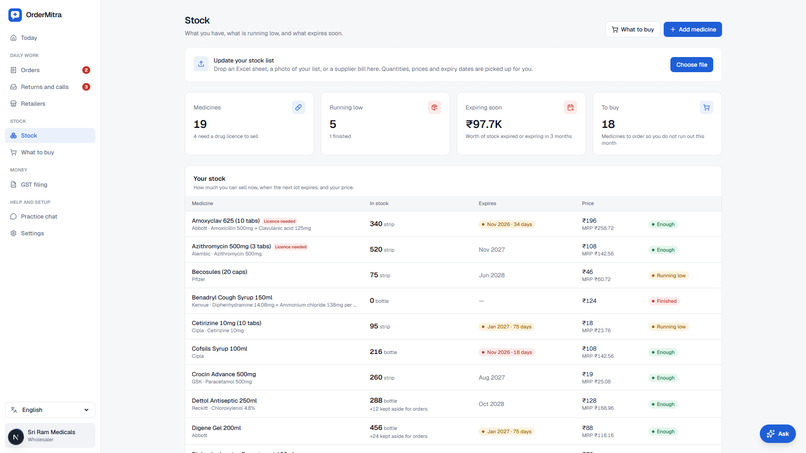The image size is (806, 453).
Task: Click the Choose file button
Action: (x=691, y=65)
